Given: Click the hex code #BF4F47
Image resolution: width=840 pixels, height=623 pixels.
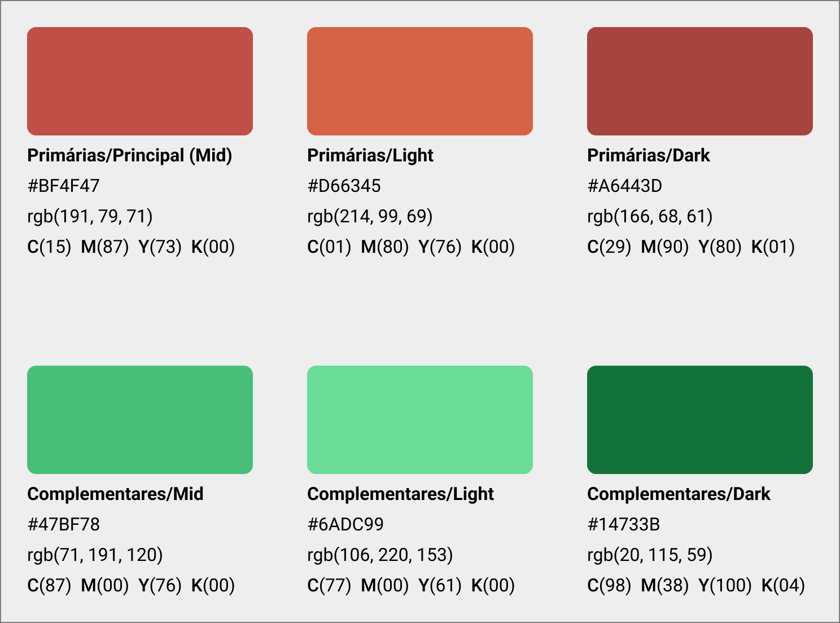Looking at the screenshot, I should pyautogui.click(x=63, y=186).
